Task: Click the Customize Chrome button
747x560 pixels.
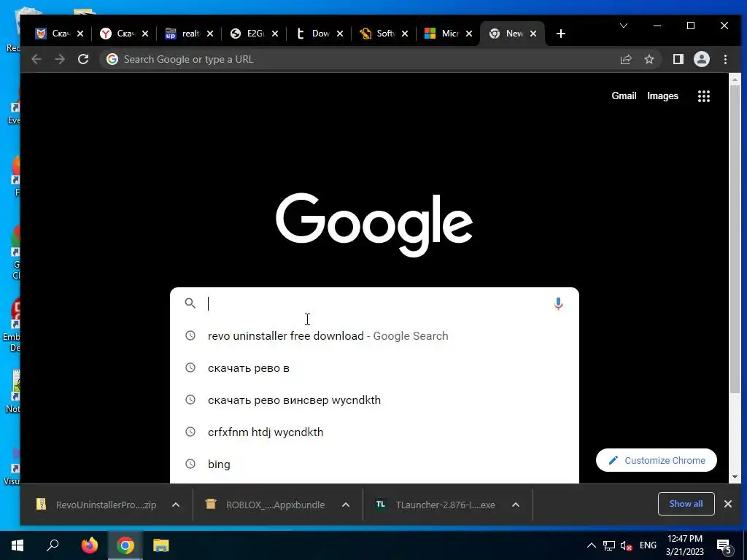Action: pyautogui.click(x=656, y=460)
